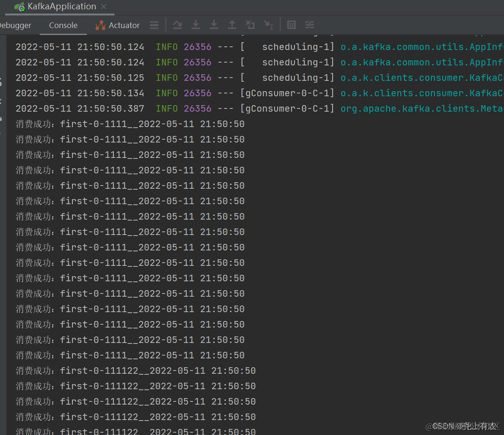
Task: Open the Evaluate Expression calculator icon
Action: [x=291, y=25]
